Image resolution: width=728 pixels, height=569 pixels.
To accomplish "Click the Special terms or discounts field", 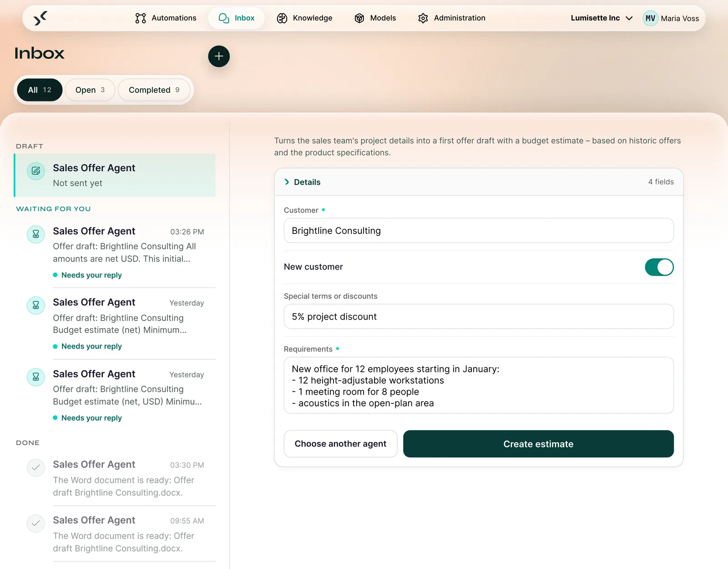I will pos(479,316).
